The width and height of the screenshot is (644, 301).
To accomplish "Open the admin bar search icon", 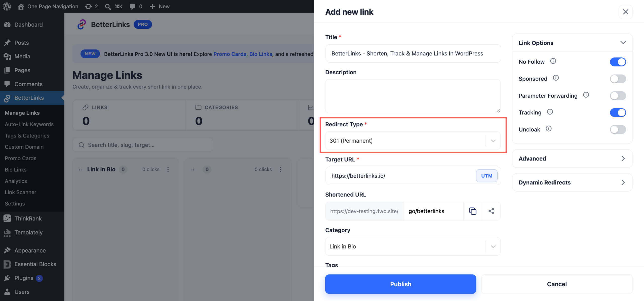I will 108,7.
